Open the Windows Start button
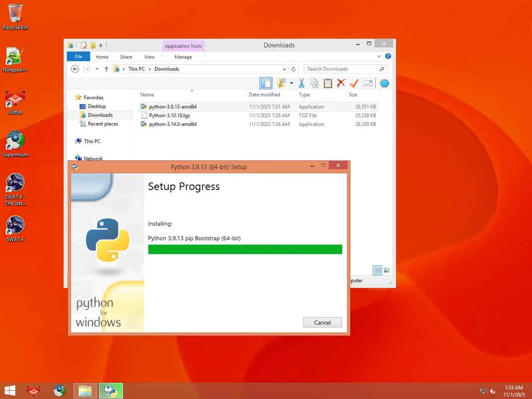532x399 pixels. click(10, 391)
